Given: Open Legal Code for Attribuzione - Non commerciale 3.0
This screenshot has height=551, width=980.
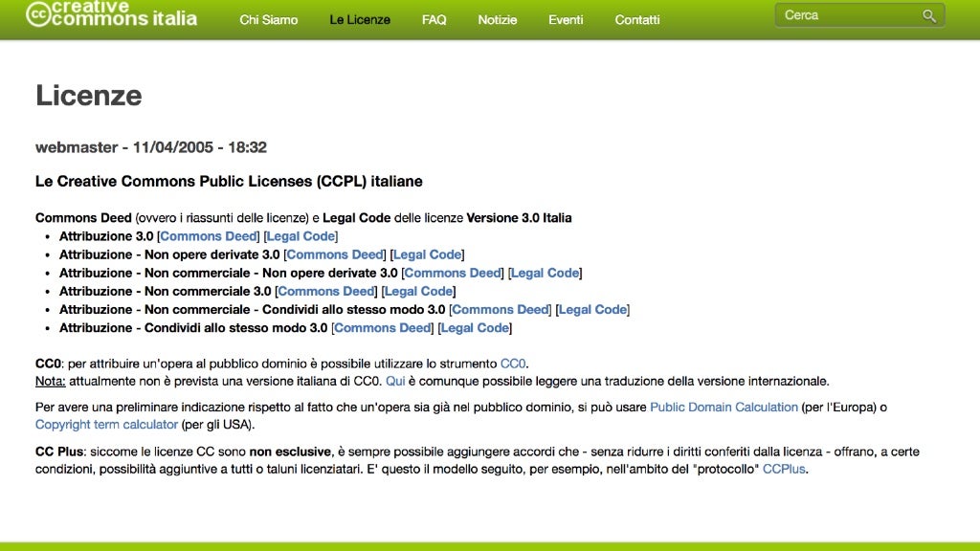Looking at the screenshot, I should click(418, 291).
